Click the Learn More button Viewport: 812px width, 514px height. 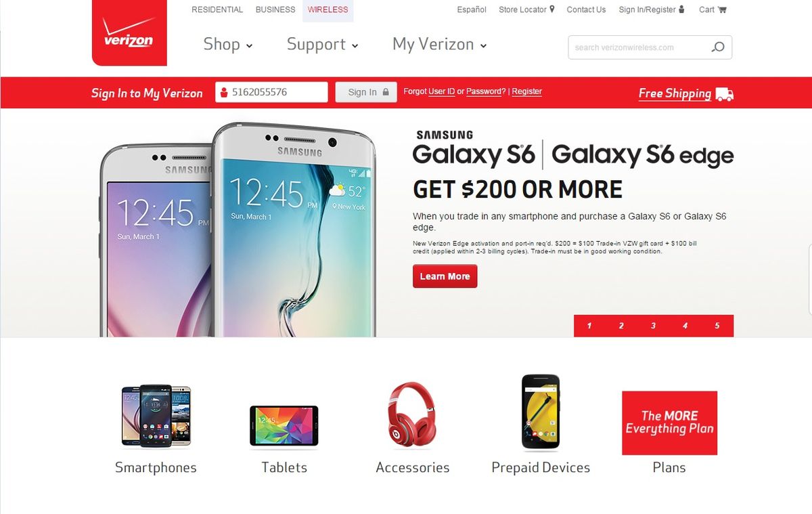[445, 276]
